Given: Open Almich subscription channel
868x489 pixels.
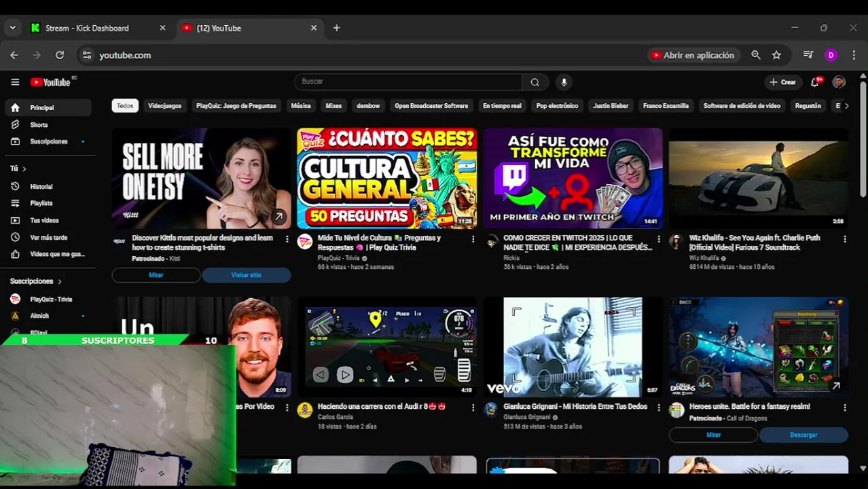Looking at the screenshot, I should pos(48,316).
